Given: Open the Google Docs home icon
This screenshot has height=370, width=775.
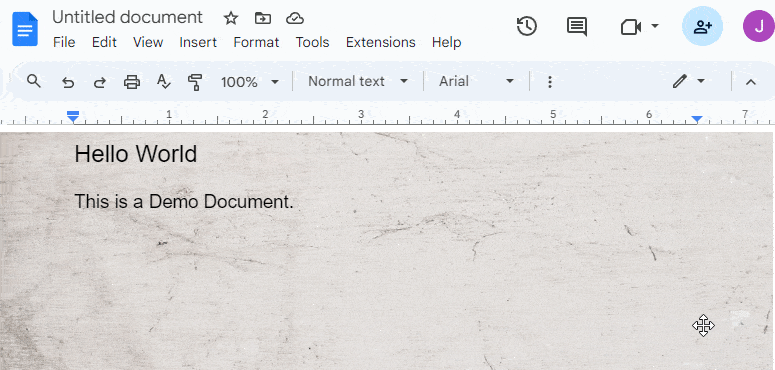Looking at the screenshot, I should tap(25, 30).
